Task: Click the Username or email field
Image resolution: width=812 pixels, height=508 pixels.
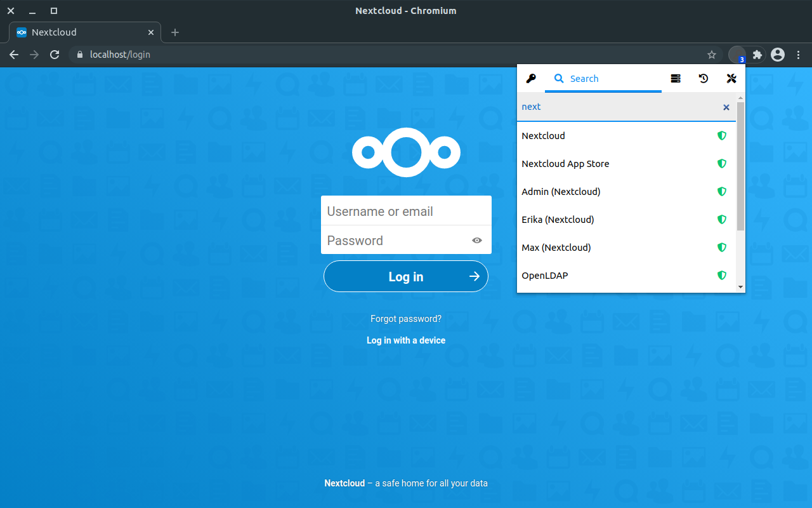Action: (406, 210)
